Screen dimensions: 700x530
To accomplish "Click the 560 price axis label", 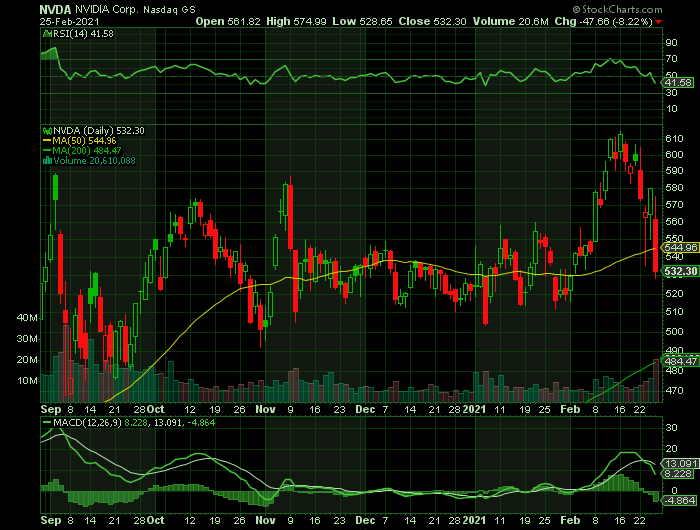I will point(674,222).
